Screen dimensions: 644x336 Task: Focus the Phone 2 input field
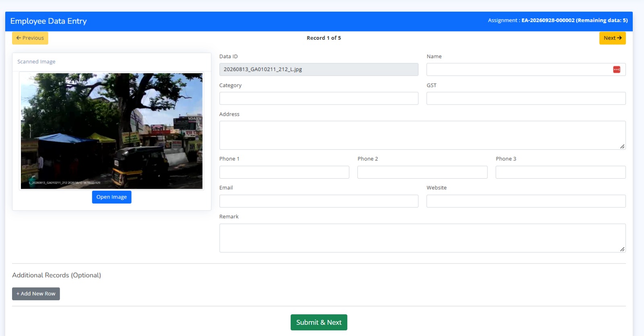[x=422, y=172]
